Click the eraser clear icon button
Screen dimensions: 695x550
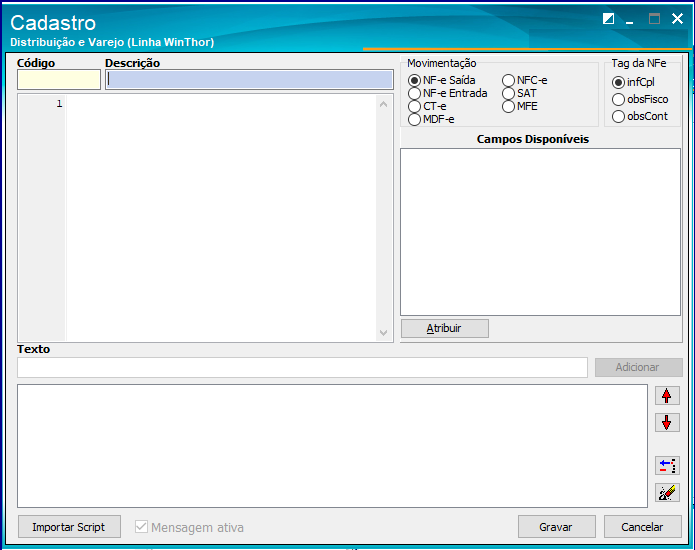tap(667, 492)
